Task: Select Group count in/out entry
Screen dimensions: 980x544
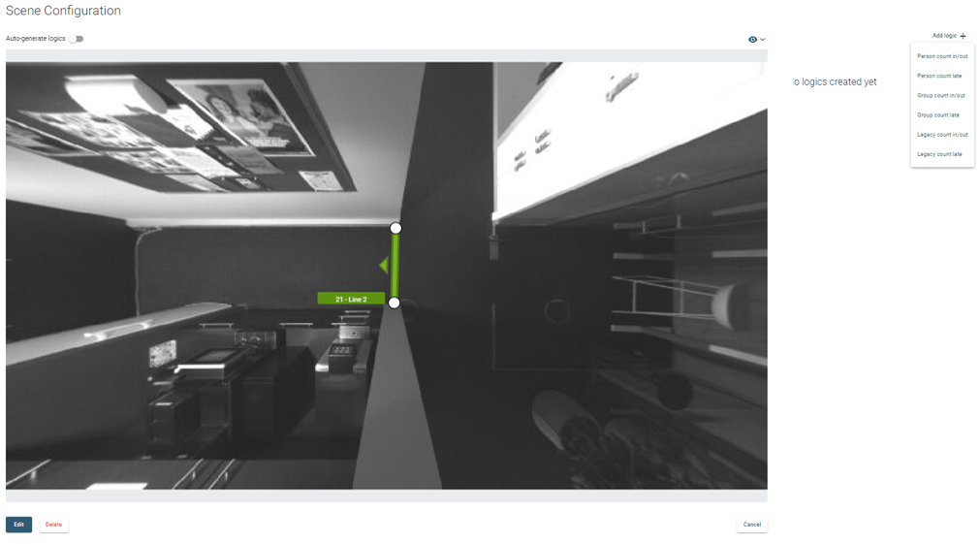Action: pyautogui.click(x=942, y=96)
